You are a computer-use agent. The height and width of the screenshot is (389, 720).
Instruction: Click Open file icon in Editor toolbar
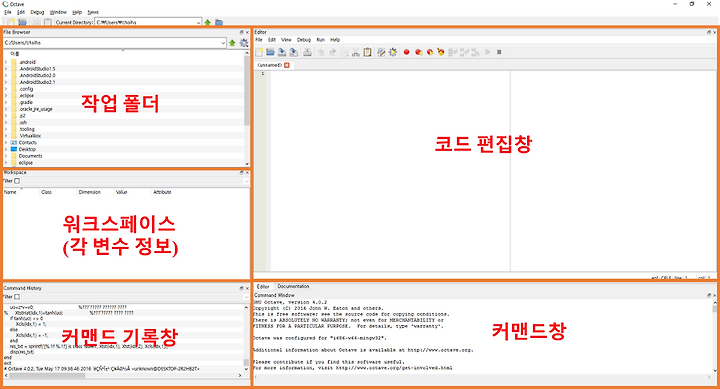point(270,52)
